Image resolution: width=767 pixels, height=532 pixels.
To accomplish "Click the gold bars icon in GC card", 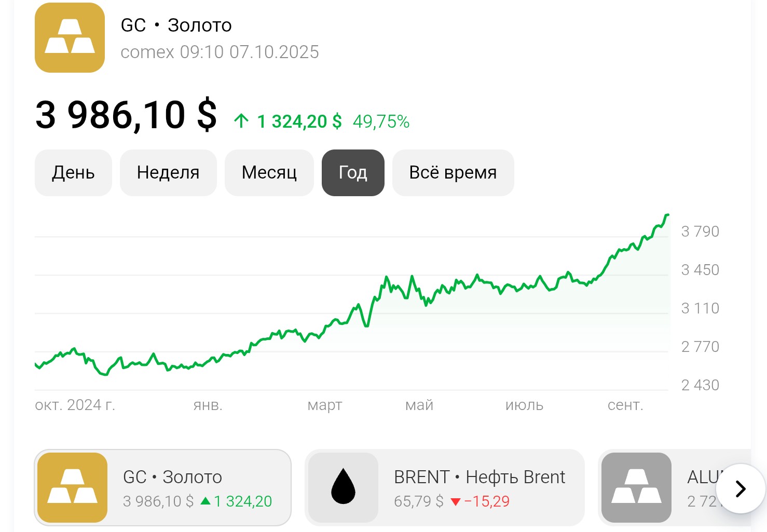I will click(72, 487).
